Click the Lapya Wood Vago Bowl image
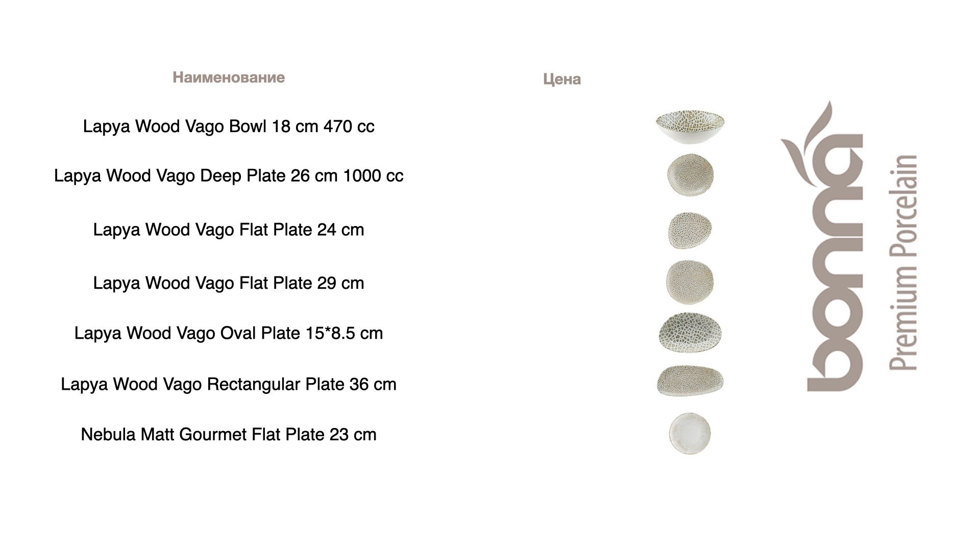980x551 pixels. coord(690,127)
